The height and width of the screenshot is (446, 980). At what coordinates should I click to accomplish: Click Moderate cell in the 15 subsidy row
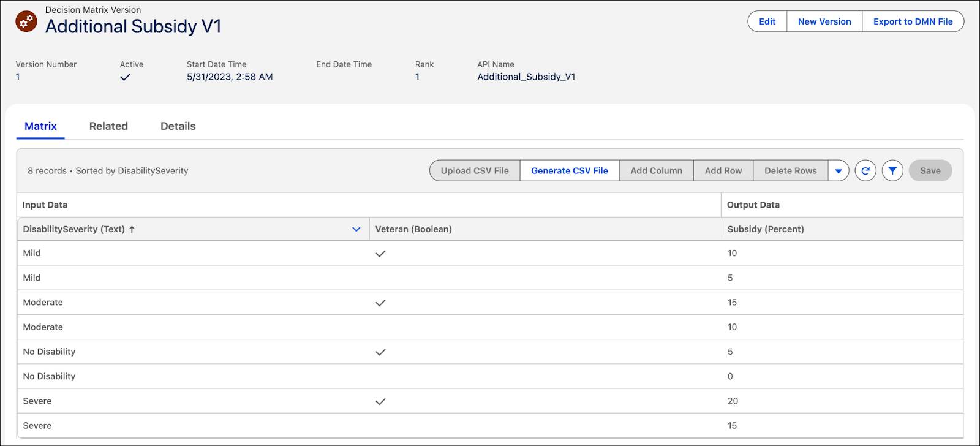pyautogui.click(x=193, y=303)
